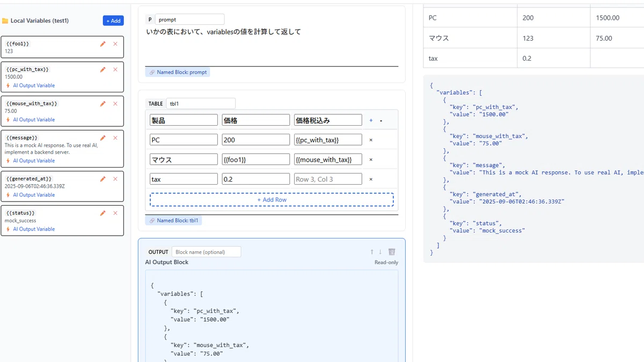The image size is (644, 362).
Task: Edit the {{generated_at}} variable pencil icon
Action: (103, 179)
